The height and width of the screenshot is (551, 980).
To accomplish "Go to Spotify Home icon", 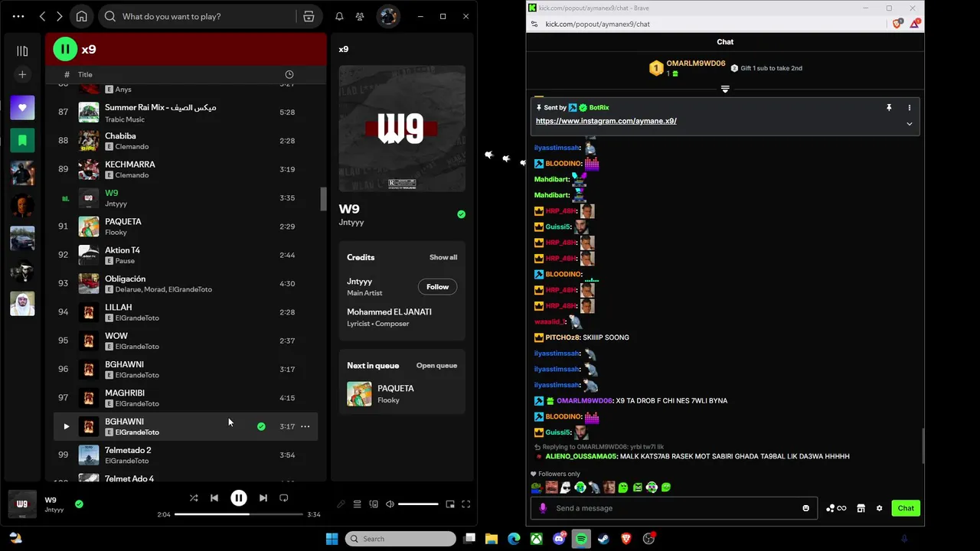I will (x=82, y=16).
